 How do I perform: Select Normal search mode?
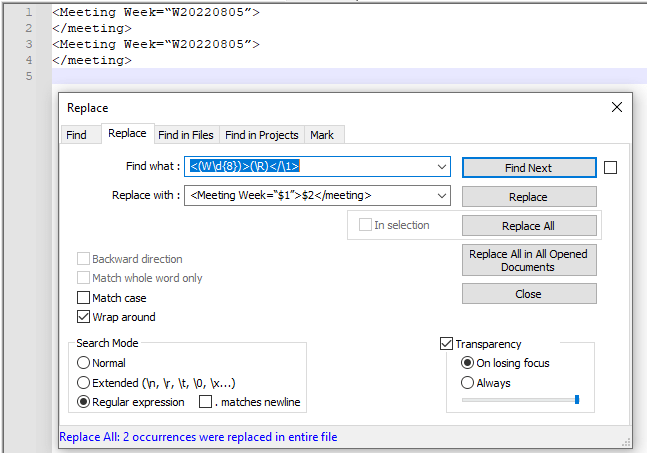coord(83,363)
